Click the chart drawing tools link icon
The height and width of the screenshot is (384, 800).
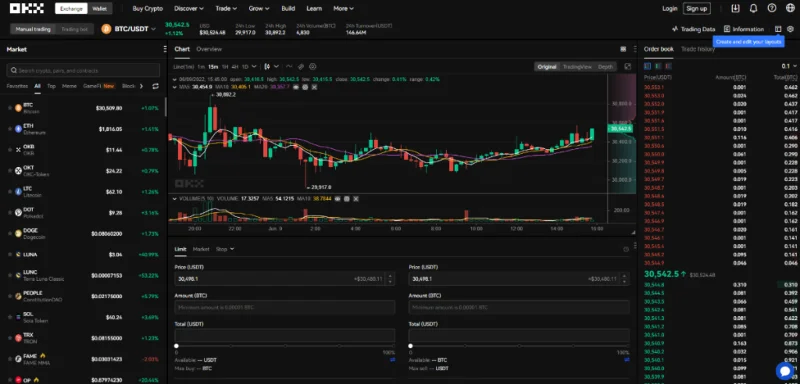301,66
